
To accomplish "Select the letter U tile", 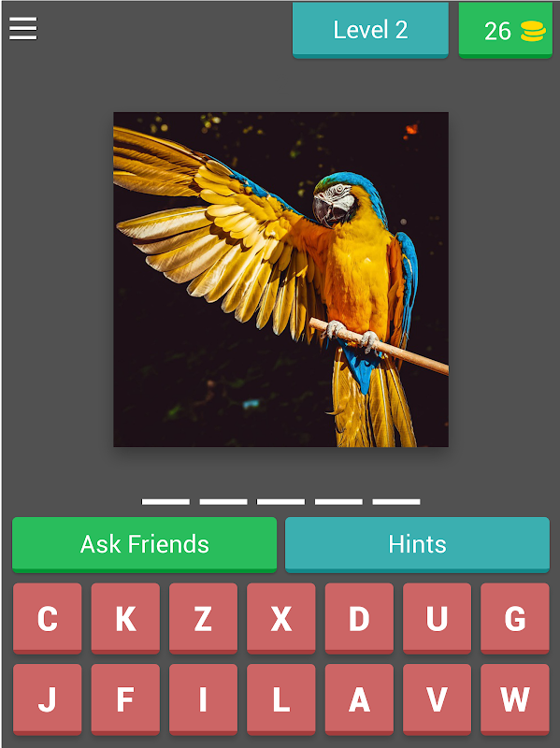I will [437, 618].
